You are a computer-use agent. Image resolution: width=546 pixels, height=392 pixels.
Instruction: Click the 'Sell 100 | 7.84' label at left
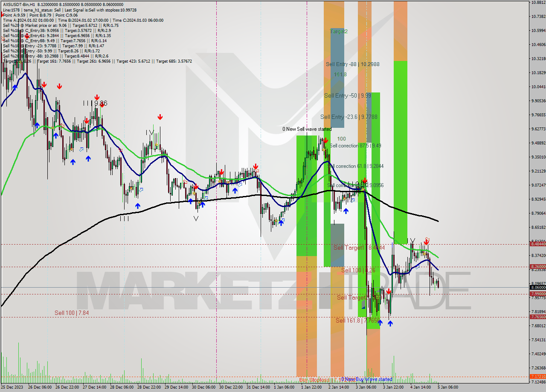[72, 312]
